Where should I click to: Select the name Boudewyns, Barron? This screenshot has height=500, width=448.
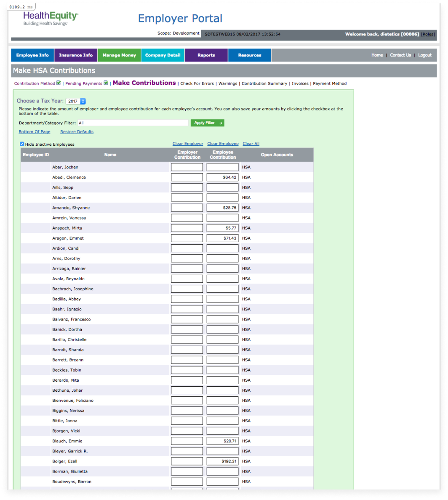pos(72,481)
